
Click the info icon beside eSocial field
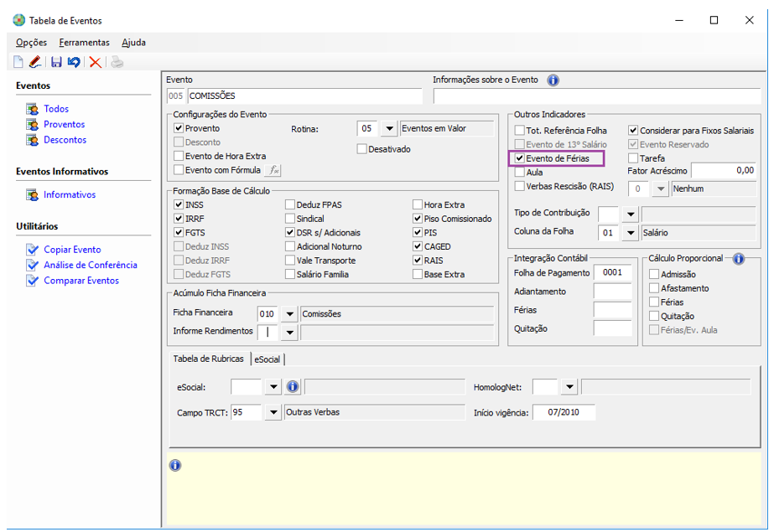click(293, 387)
